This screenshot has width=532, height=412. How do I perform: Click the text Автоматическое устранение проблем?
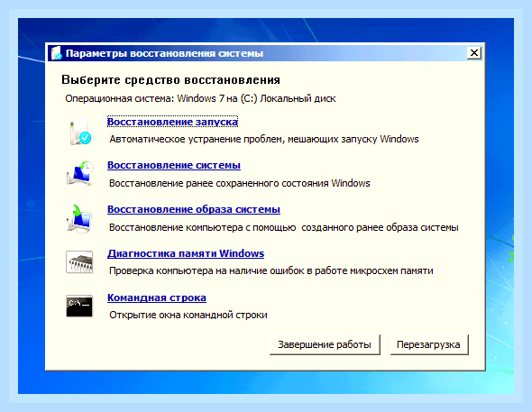coord(263,140)
